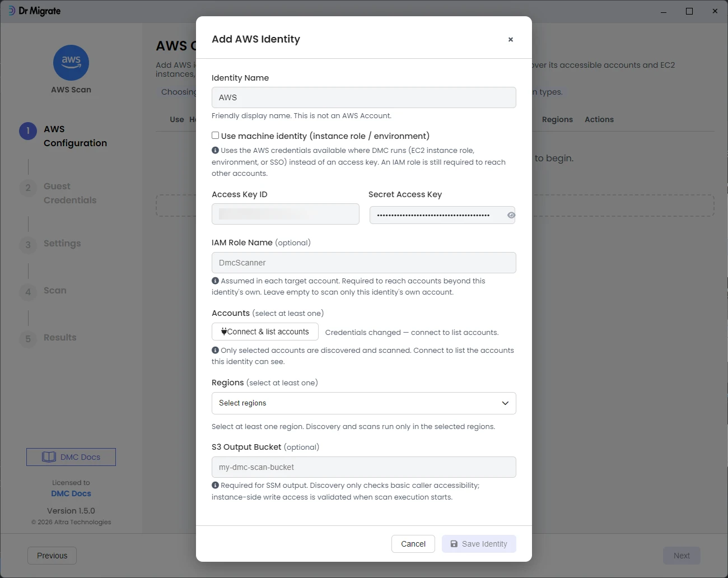
Task: Close the Dr Migrate window
Action: pyautogui.click(x=715, y=11)
